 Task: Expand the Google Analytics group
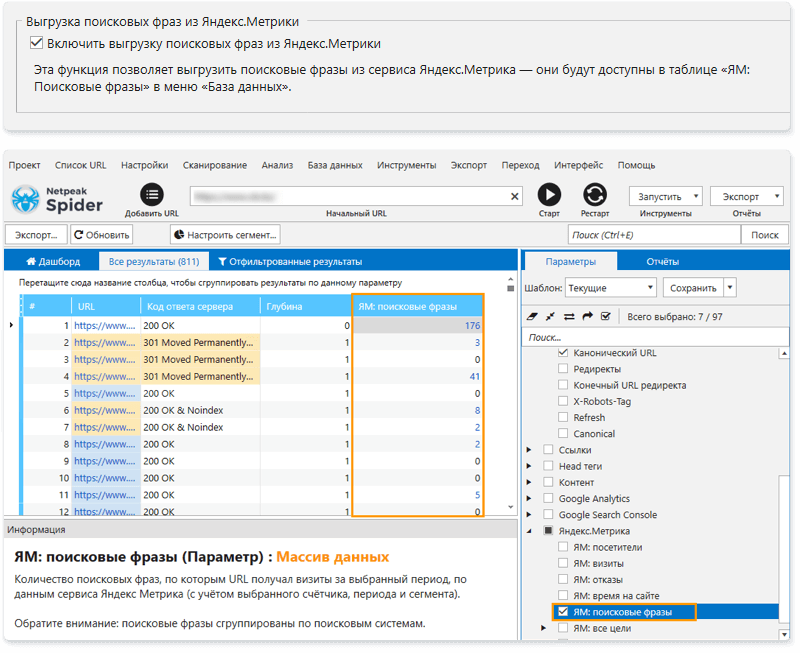[529, 498]
